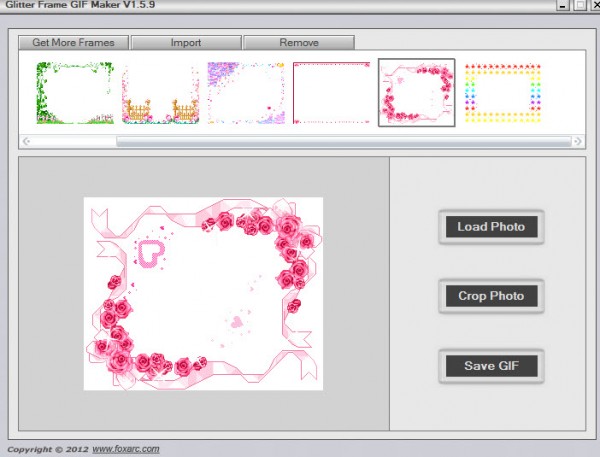600x457 pixels.
Task: Open the Import frame button
Action: click(186, 42)
